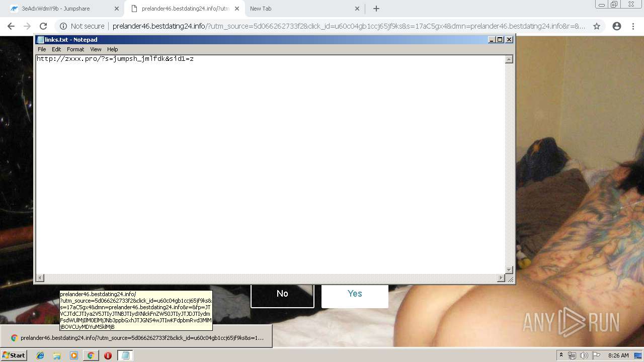Close the Jumpshare tab
The width and height of the screenshot is (644, 362).
point(117,9)
